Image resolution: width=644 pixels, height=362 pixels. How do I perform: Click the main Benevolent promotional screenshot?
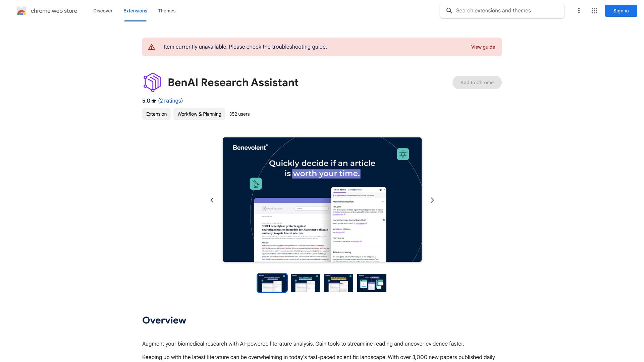[322, 199]
